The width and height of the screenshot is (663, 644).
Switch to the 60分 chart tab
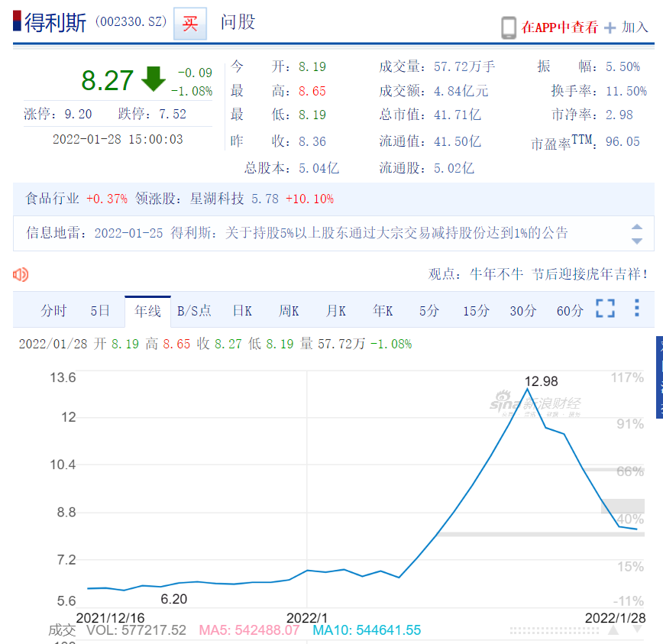coord(570,311)
